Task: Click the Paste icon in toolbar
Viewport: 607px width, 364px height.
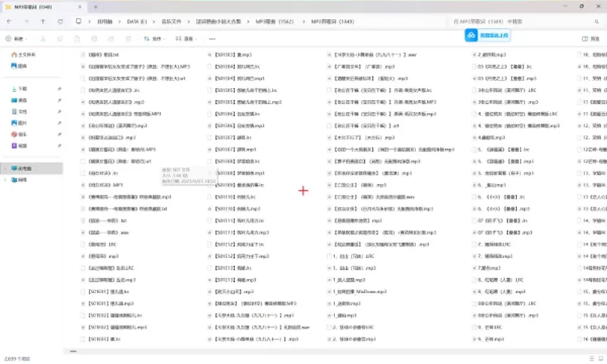Action: tap(77, 39)
